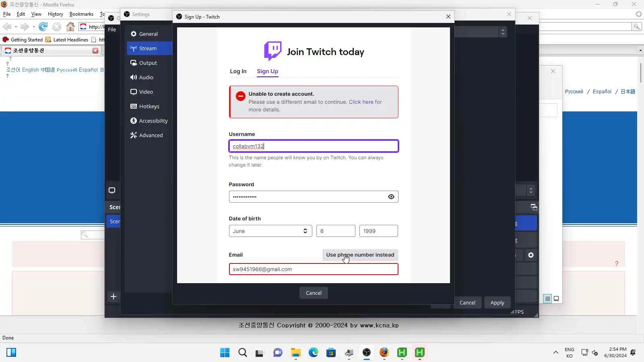Click the Firefox search magnifier icon
The image size is (644, 362).
[637, 27]
